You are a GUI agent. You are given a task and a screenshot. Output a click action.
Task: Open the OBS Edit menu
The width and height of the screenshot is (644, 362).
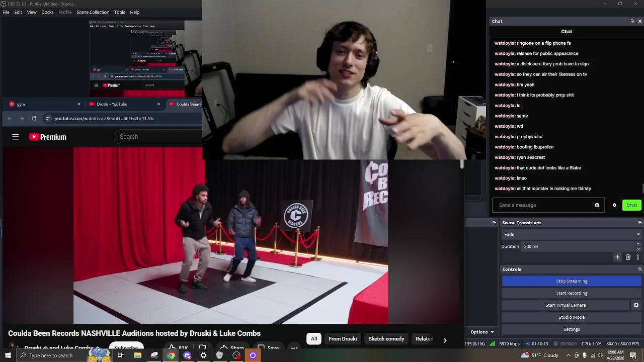(x=18, y=12)
